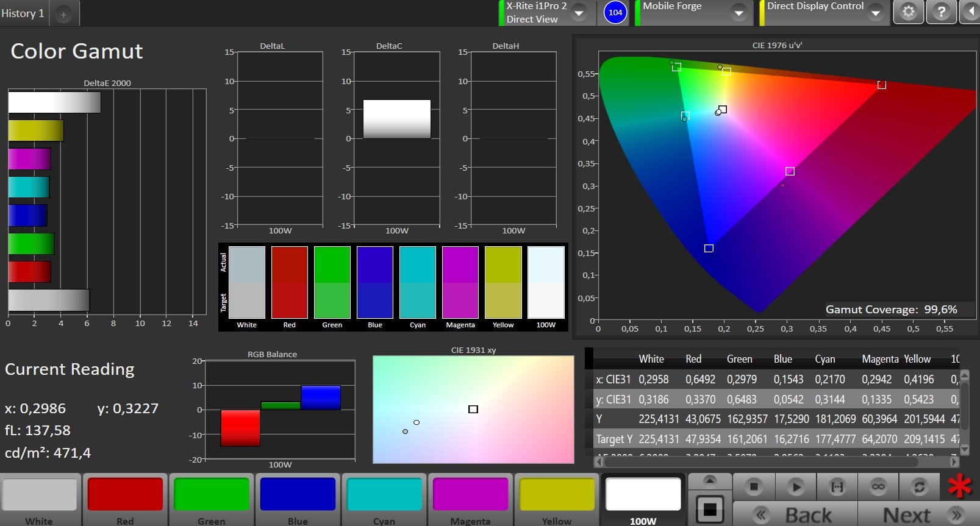Viewport: 980px width, 526px height.
Task: Click the black square pattern window icon
Action: 710,509
